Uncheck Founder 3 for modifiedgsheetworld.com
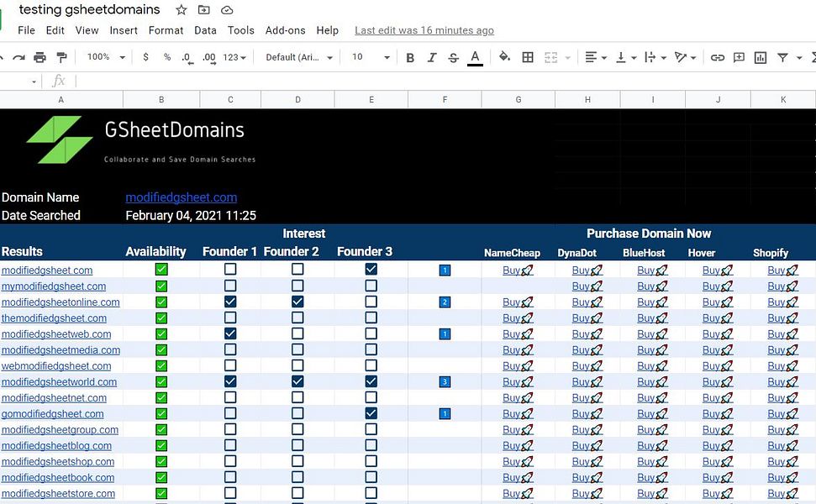 pyautogui.click(x=371, y=381)
